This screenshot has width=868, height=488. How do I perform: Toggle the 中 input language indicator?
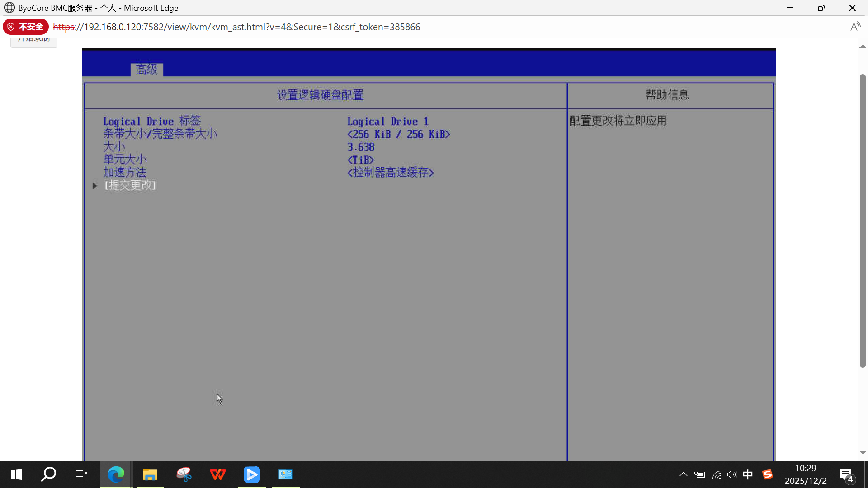coord(748,474)
